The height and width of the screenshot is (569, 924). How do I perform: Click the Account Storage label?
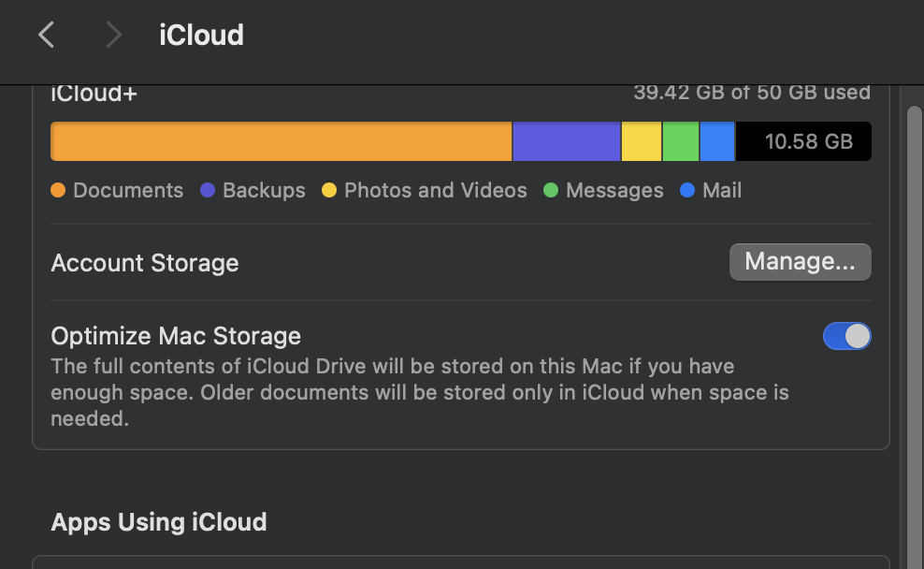point(145,263)
